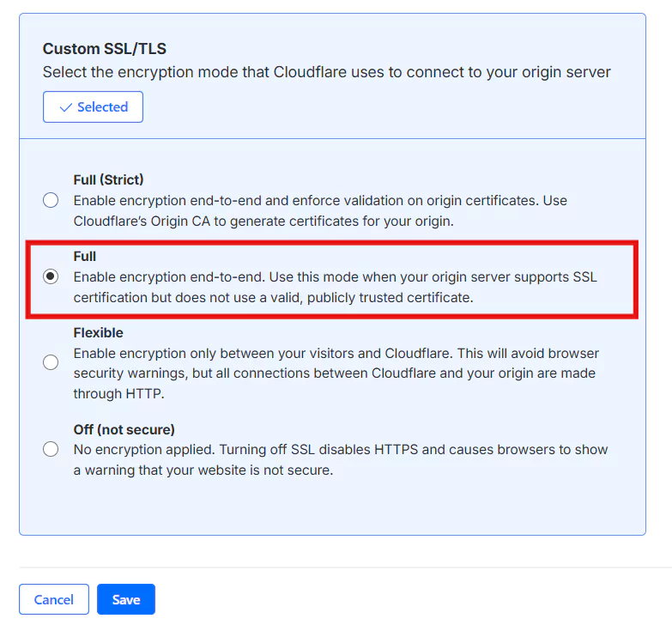Click the "Select the encryption mode" subtitle text

pos(326,72)
